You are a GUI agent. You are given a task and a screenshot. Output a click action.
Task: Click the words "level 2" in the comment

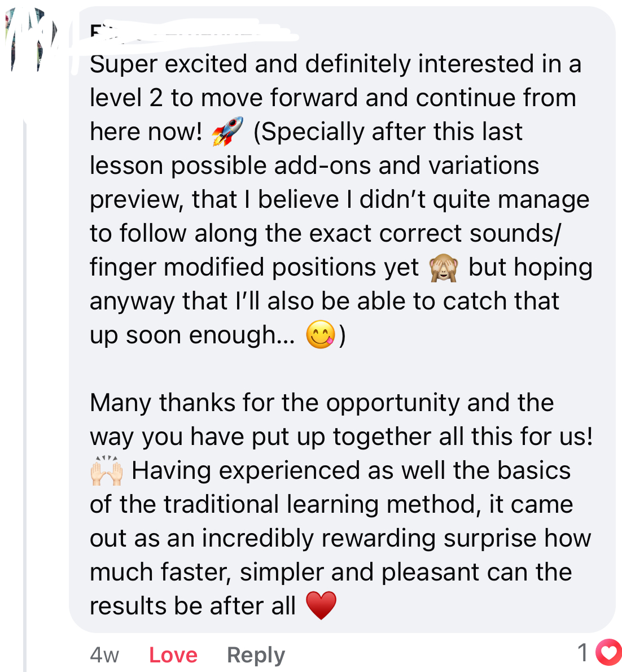[126, 98]
